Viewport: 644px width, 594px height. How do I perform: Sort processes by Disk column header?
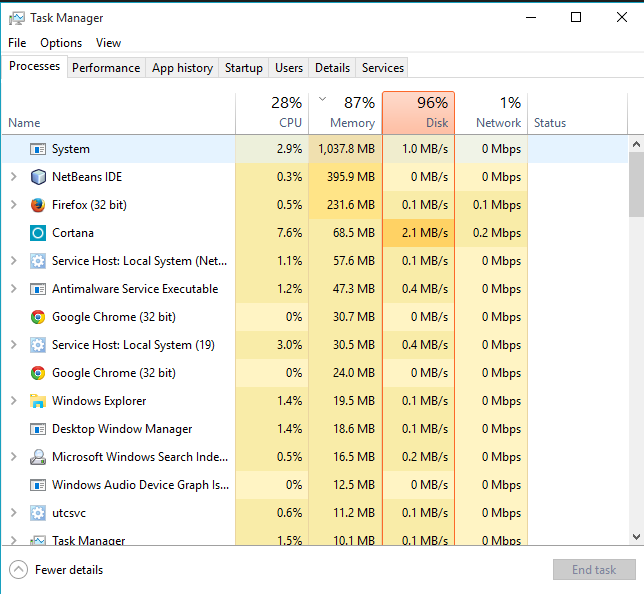[418, 112]
